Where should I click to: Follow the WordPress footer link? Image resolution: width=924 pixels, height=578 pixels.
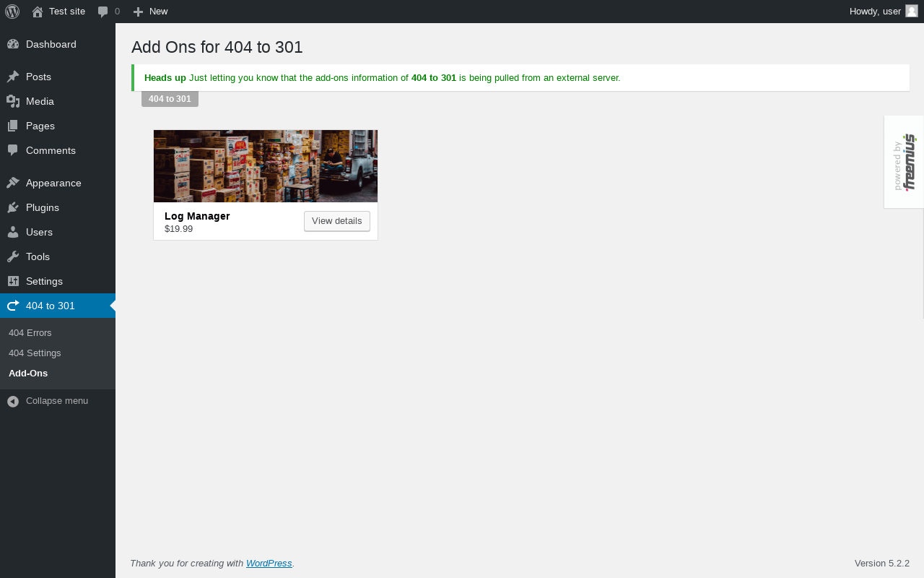[x=269, y=564]
